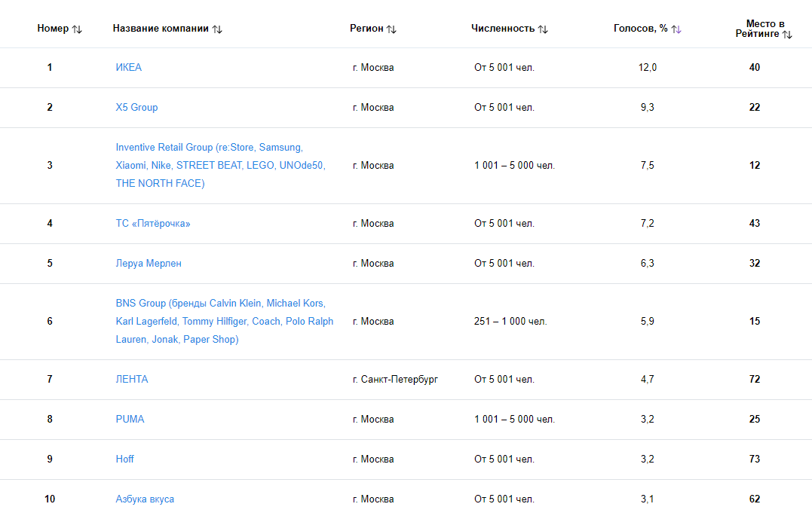Open the X5 Group company page
The height and width of the screenshot is (516, 812).
coord(136,107)
